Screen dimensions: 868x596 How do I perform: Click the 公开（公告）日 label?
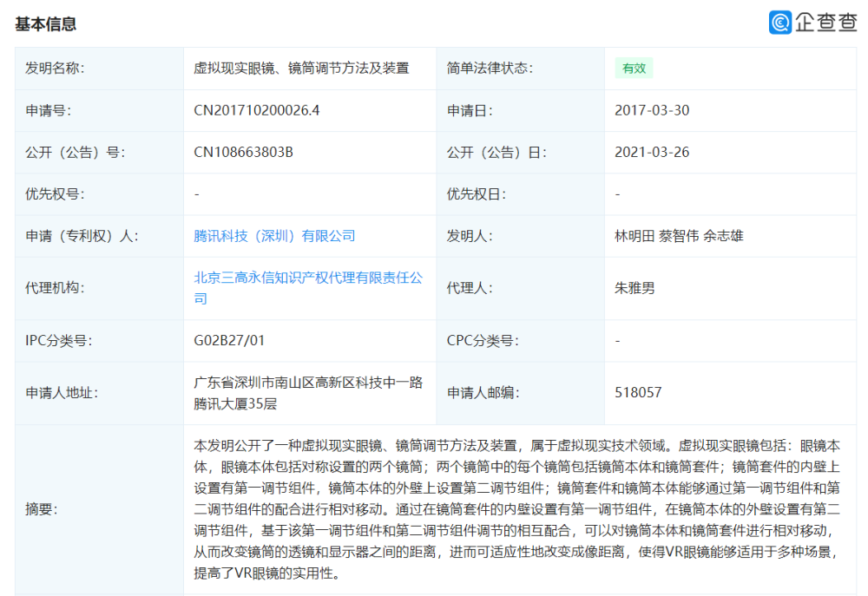(496, 152)
